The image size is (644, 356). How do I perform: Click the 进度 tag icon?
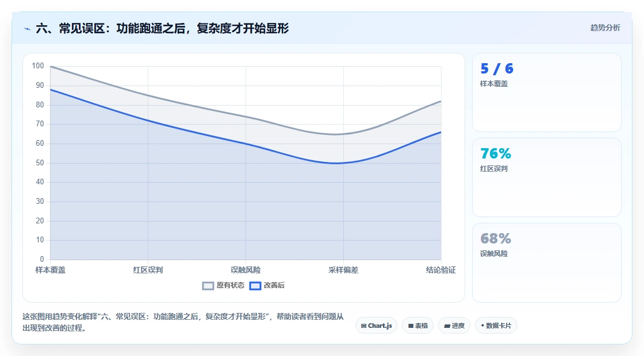[x=447, y=326]
